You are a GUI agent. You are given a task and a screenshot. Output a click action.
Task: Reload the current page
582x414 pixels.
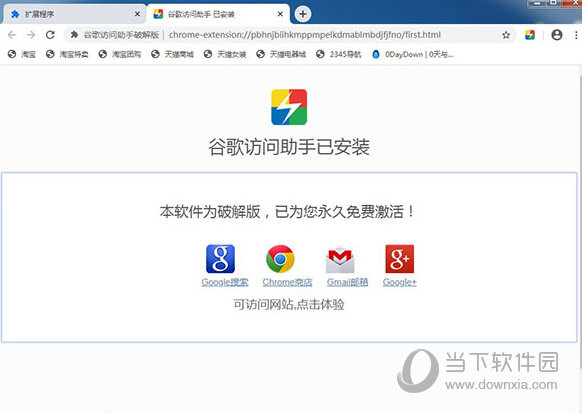[50, 35]
